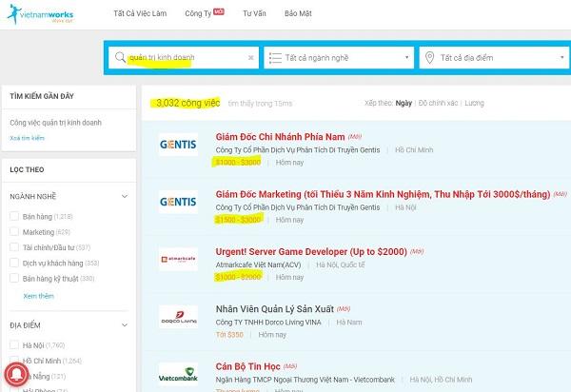Open the Atmarkcafe company logo
Screen dimensions: 571x392
coord(178,259)
